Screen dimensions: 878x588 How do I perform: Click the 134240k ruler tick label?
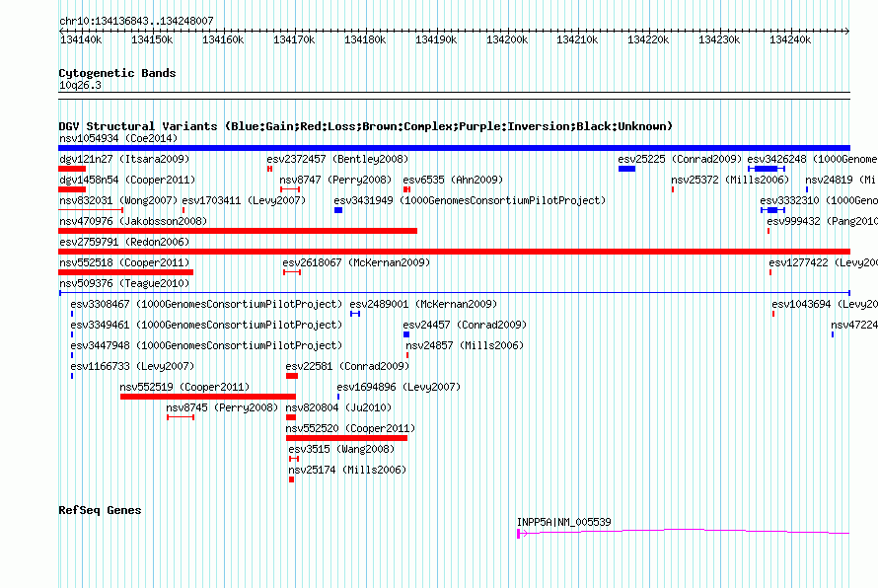pos(790,39)
